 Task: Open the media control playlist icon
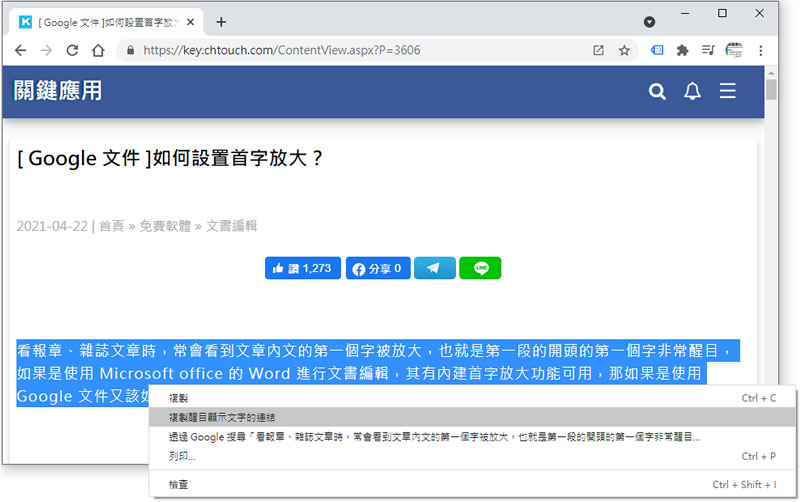(x=708, y=50)
